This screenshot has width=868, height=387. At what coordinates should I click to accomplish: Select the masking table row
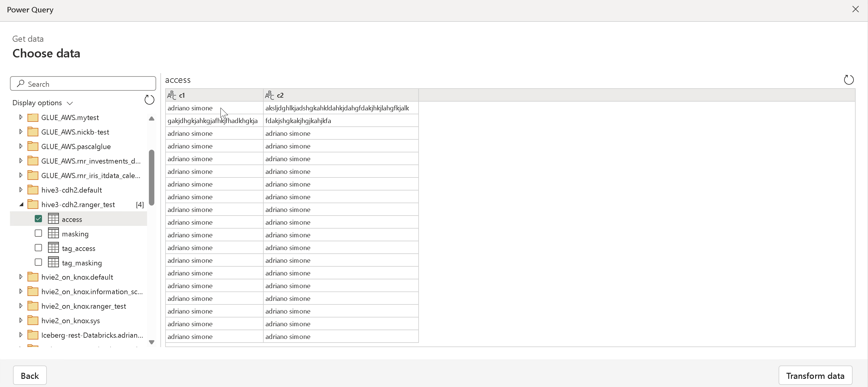tap(79, 233)
